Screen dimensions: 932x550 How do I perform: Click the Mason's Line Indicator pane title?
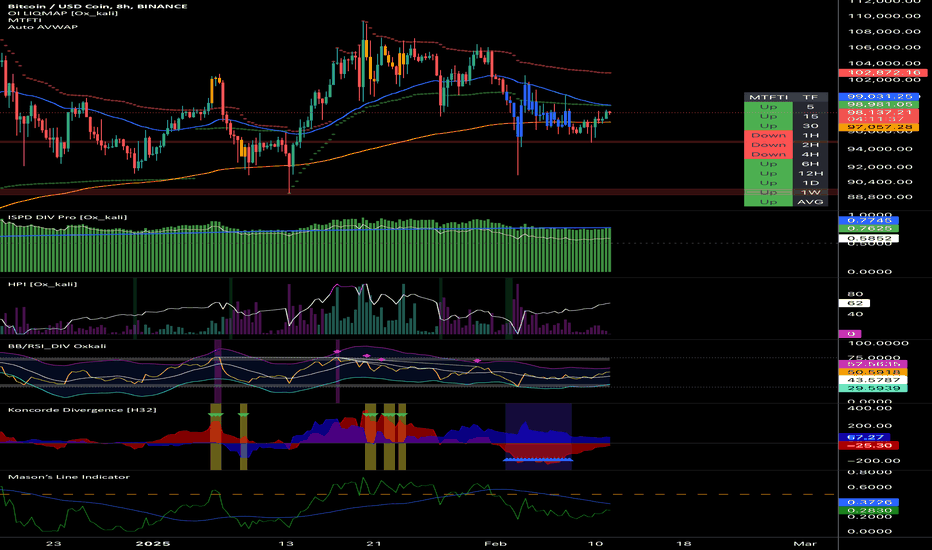pyautogui.click(x=68, y=477)
